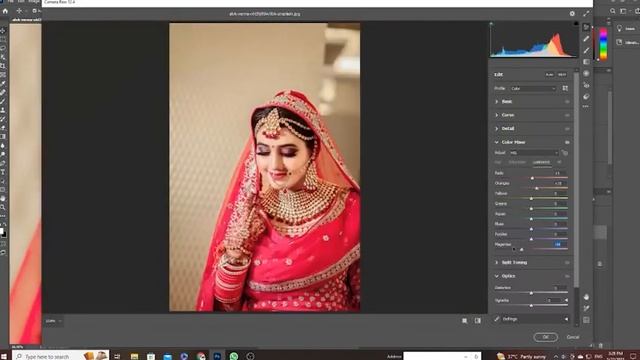The image size is (640, 360).
Task: Switch to the Hue tab
Action: 498,162
